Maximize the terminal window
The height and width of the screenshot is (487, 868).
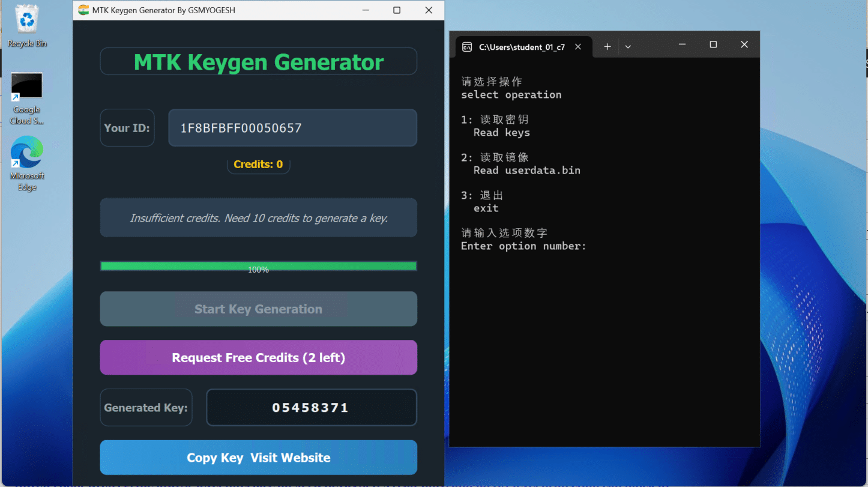(x=713, y=44)
